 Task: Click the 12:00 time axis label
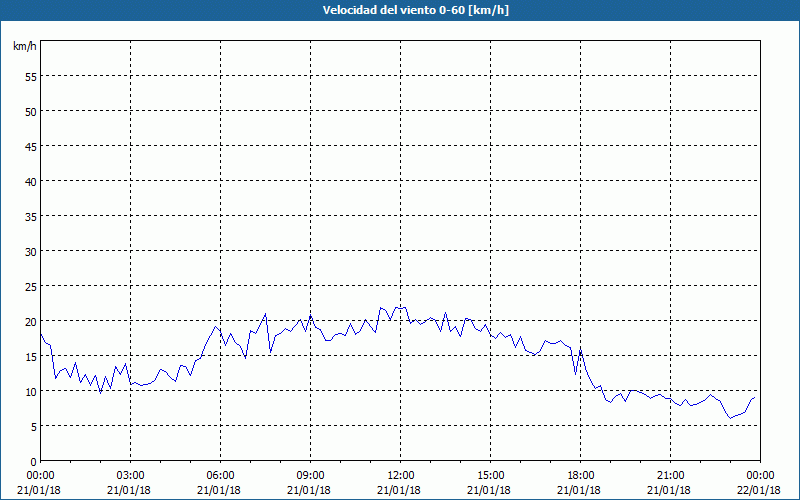[401, 476]
